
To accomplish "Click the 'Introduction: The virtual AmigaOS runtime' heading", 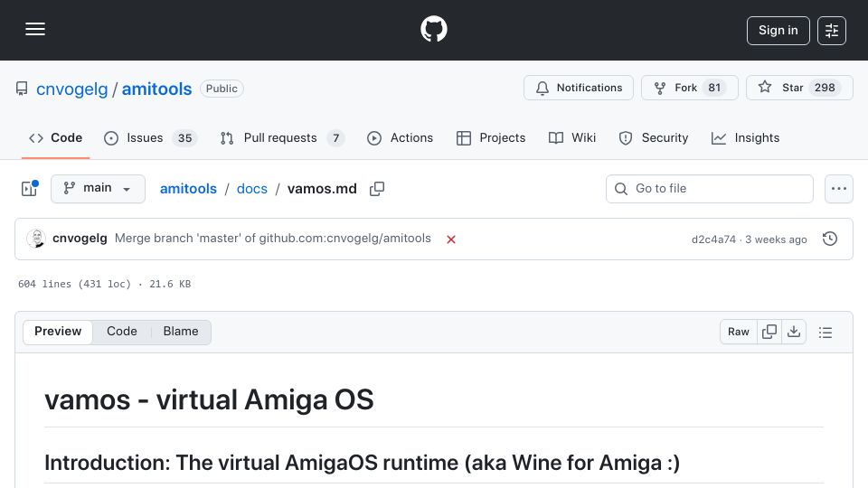I will (362, 463).
